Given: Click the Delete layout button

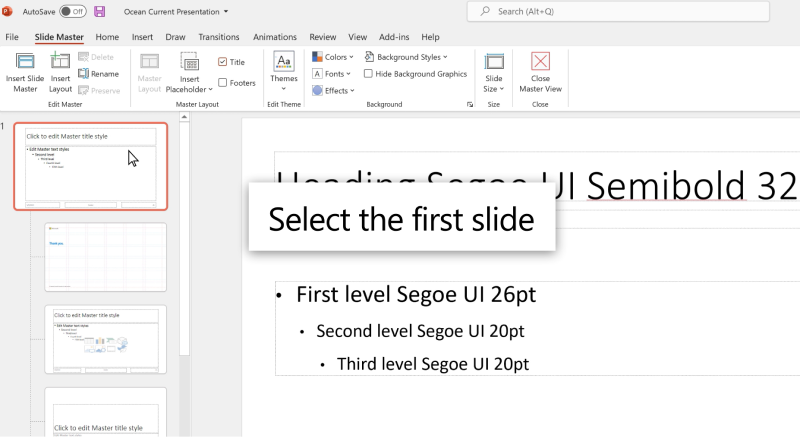Looking at the screenshot, I should coord(96,57).
